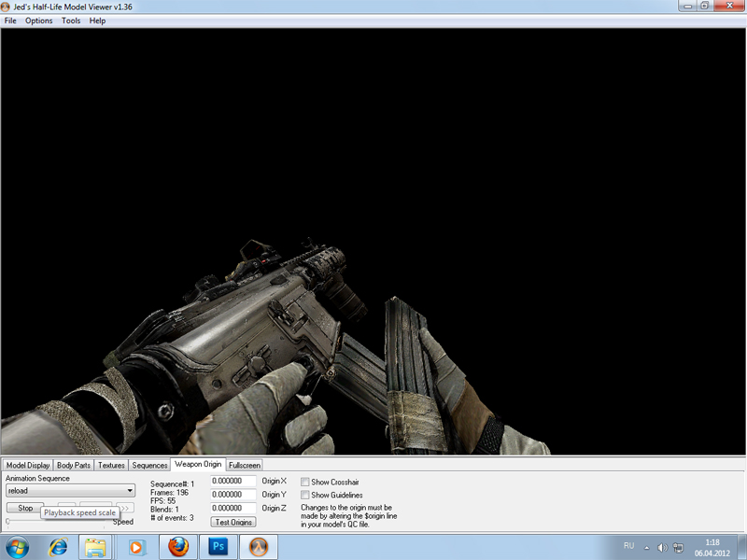This screenshot has width=747, height=560.
Task: Open the volume speaker tray icon
Action: click(x=662, y=548)
